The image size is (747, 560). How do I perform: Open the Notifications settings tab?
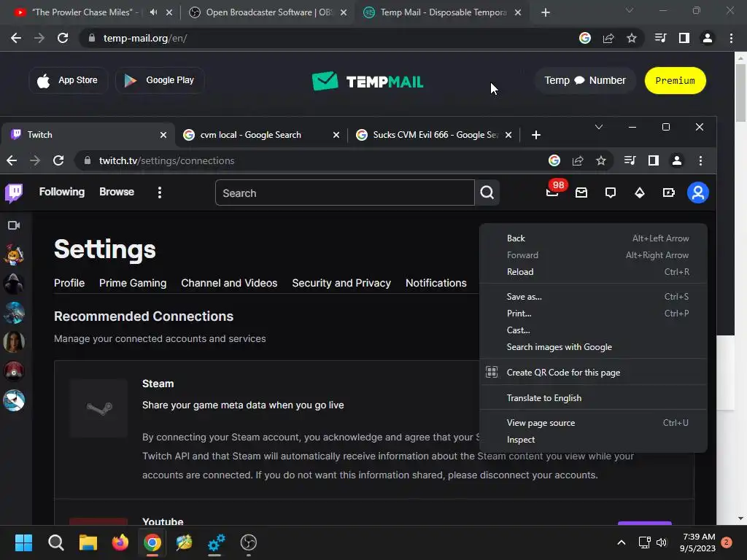[x=436, y=283]
